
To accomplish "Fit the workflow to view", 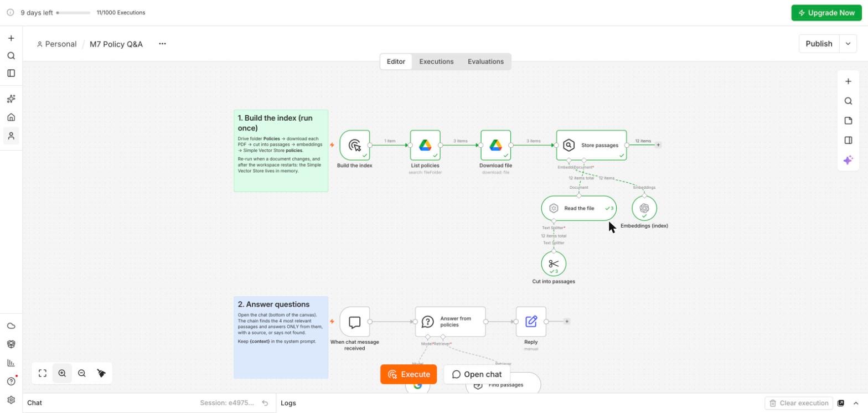I will coord(43,373).
